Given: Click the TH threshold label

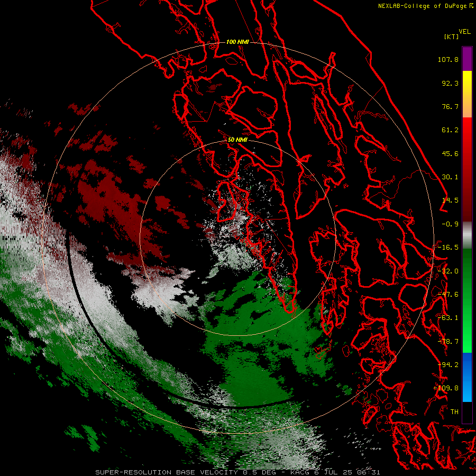Looking at the screenshot, I should tap(454, 412).
